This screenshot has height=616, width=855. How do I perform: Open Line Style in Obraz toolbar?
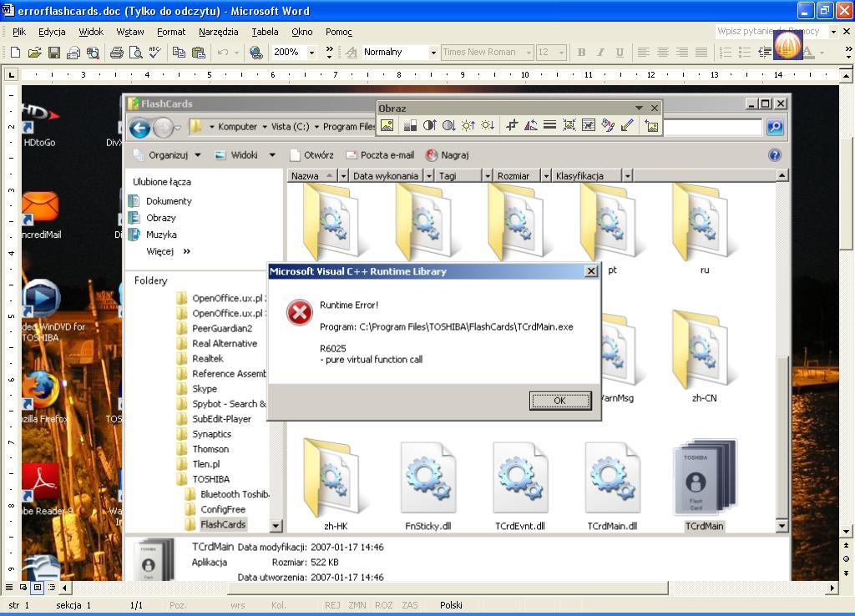[x=549, y=126]
